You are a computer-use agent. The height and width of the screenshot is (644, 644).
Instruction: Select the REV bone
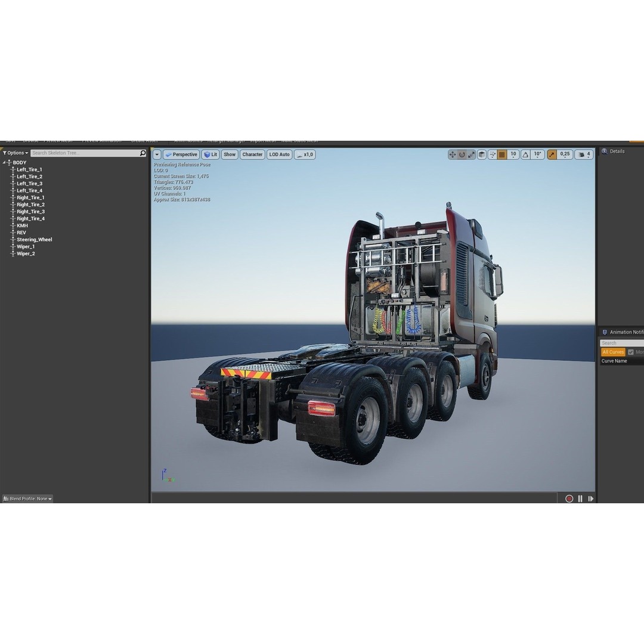coord(21,233)
